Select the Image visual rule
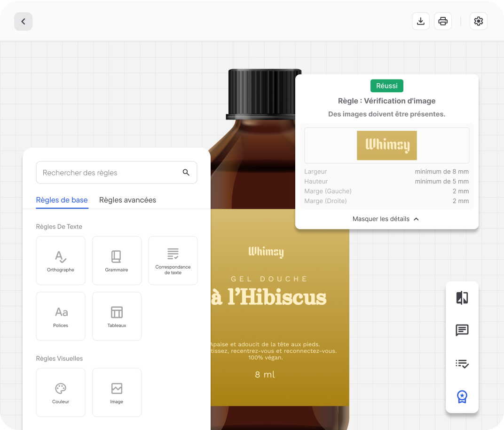 click(117, 392)
